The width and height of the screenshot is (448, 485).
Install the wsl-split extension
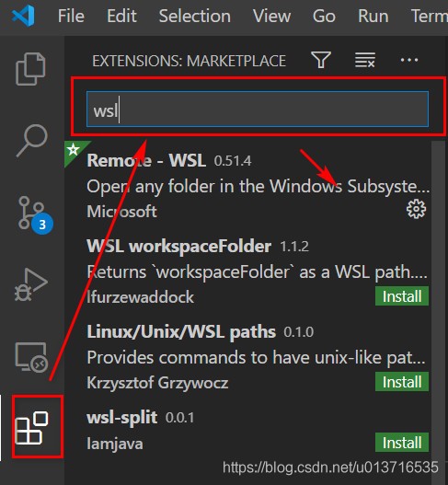pos(402,443)
